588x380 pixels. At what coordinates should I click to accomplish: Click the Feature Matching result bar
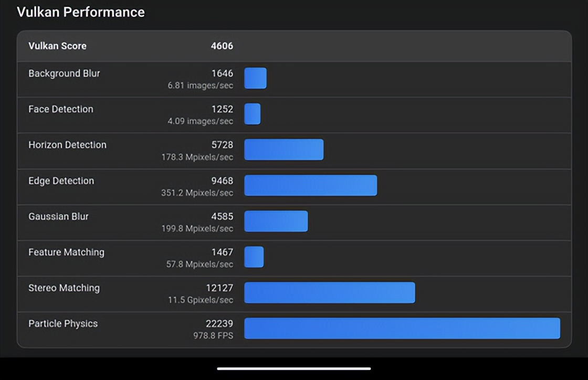pyautogui.click(x=254, y=257)
